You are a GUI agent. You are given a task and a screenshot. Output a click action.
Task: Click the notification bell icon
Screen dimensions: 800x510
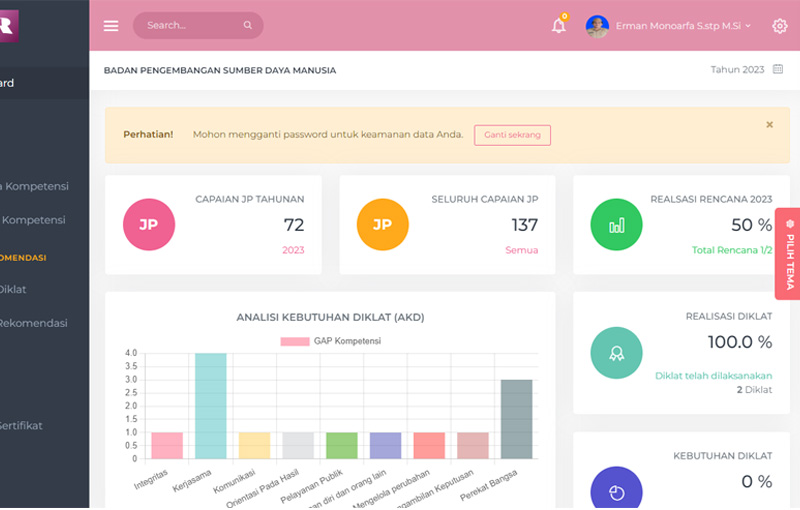coord(559,26)
